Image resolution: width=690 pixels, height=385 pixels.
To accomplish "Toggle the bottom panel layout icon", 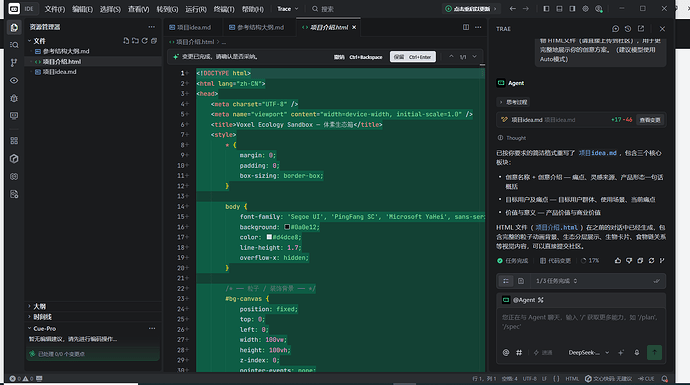I will pos(559,9).
